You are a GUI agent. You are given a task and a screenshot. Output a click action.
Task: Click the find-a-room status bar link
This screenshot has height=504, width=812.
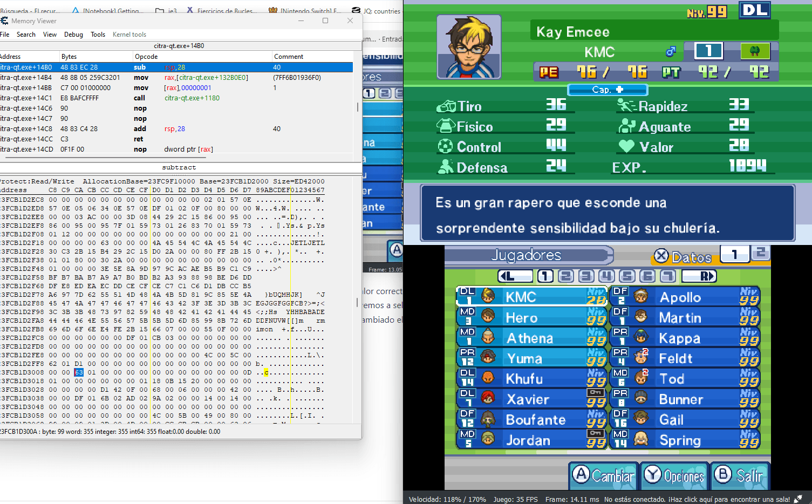click(697, 499)
